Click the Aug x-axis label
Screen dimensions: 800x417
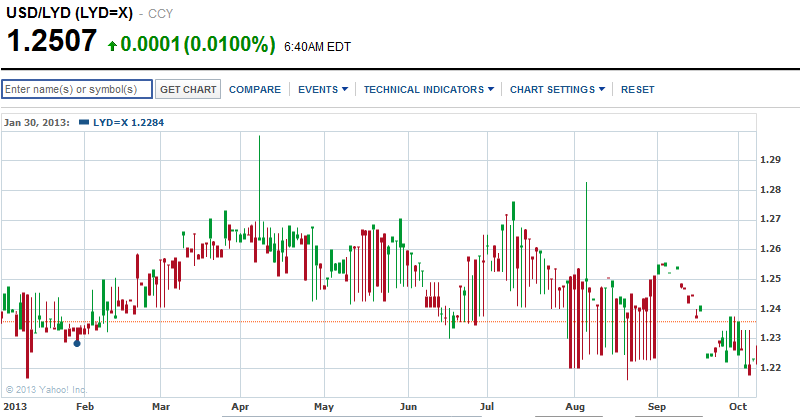pyautogui.click(x=575, y=407)
